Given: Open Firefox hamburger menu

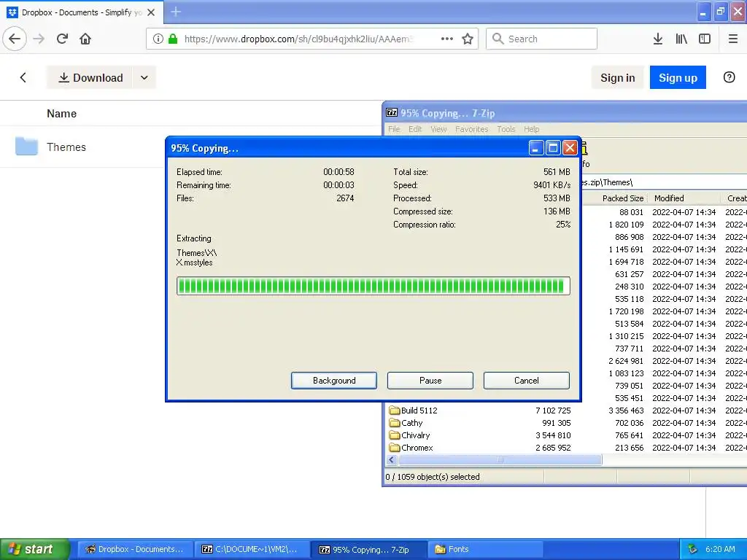Looking at the screenshot, I should pyautogui.click(x=733, y=39).
